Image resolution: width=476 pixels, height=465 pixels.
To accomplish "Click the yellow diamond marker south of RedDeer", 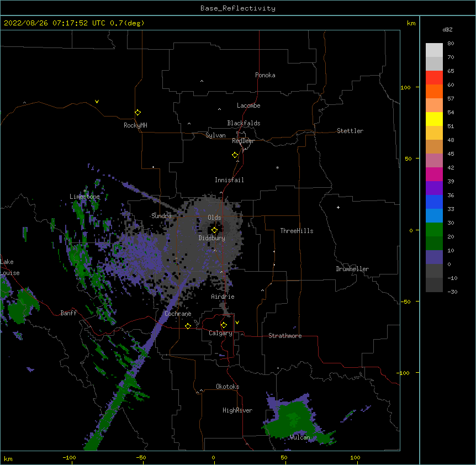I will click(235, 155).
